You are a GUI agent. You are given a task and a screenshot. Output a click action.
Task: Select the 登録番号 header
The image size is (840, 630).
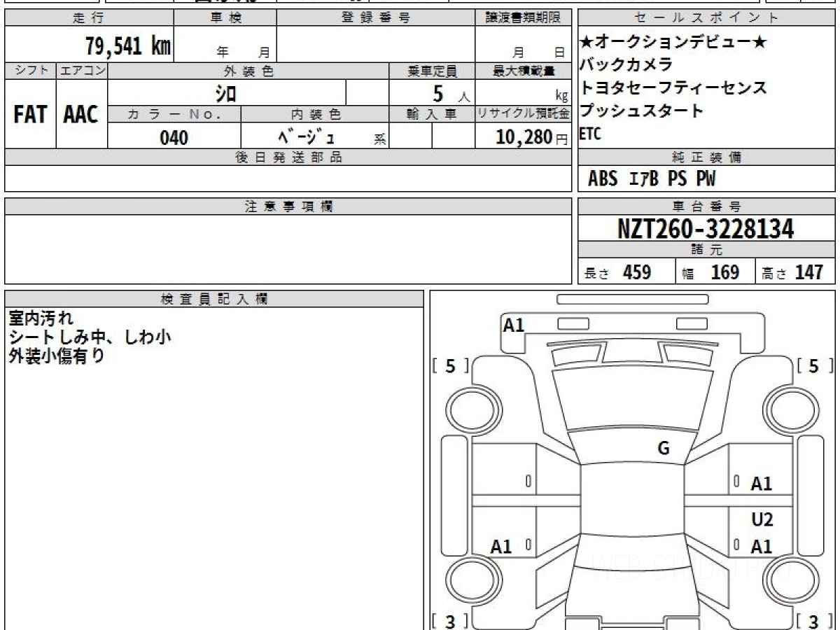376,18
